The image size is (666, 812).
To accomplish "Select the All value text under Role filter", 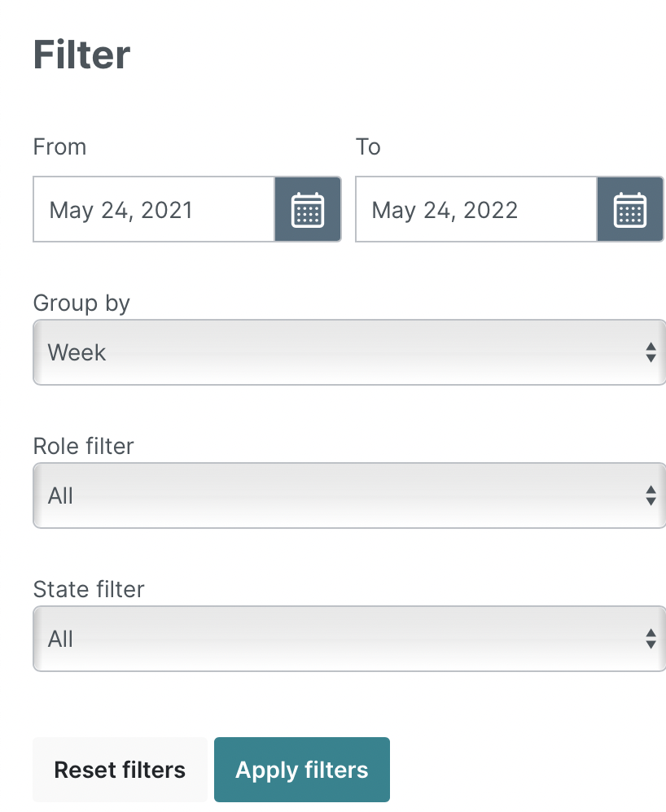I will click(x=60, y=495).
